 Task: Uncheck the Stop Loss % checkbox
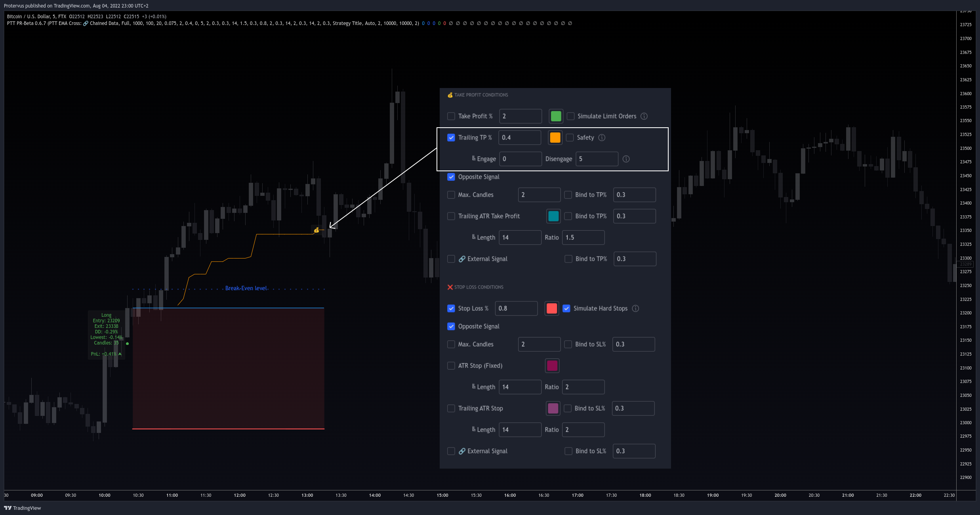[451, 308]
